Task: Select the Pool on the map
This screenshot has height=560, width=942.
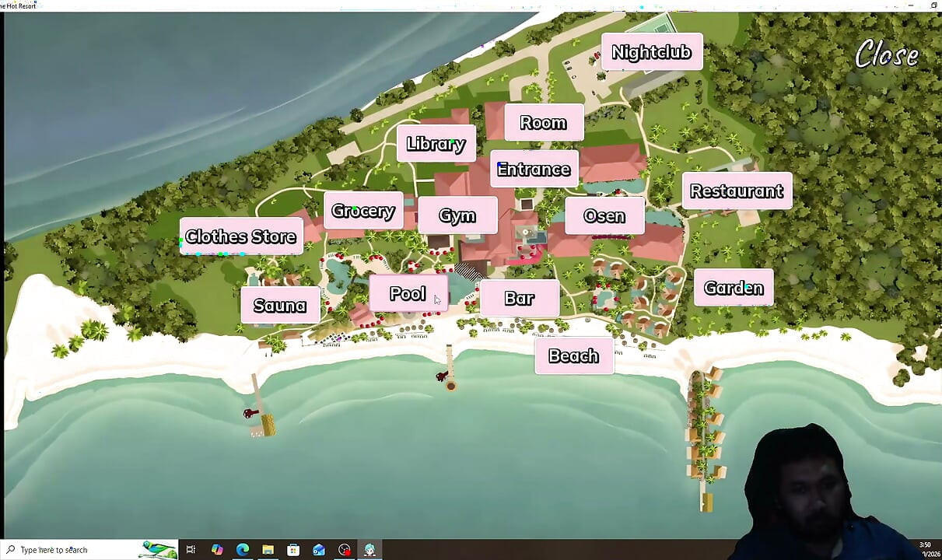Action: point(408,293)
